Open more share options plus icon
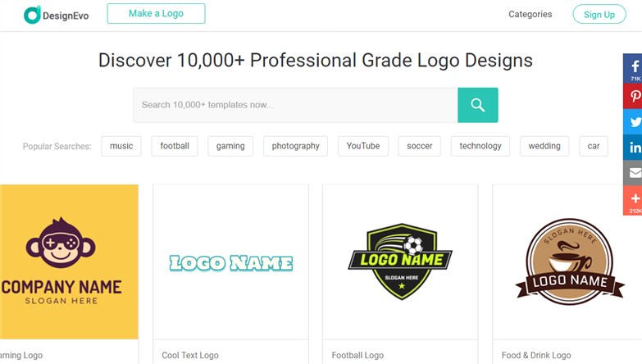This screenshot has width=642, height=364. 634,199
